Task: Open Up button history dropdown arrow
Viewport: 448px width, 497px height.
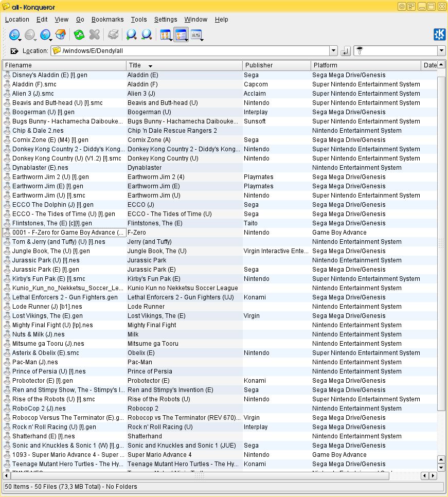Action: tap(51, 40)
